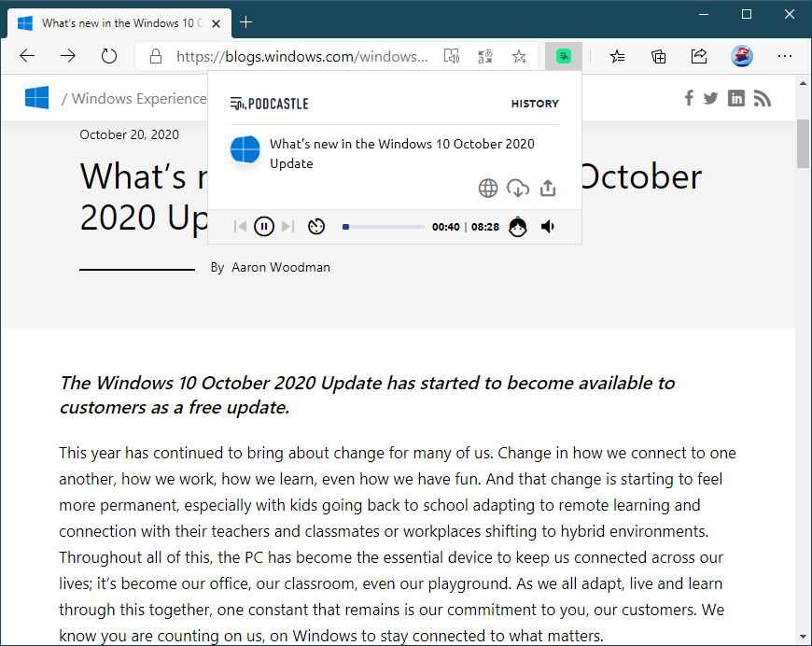Viewport: 812px width, 646px height.
Task: Click the article thumbnail in Podcastle
Action: 245,149
